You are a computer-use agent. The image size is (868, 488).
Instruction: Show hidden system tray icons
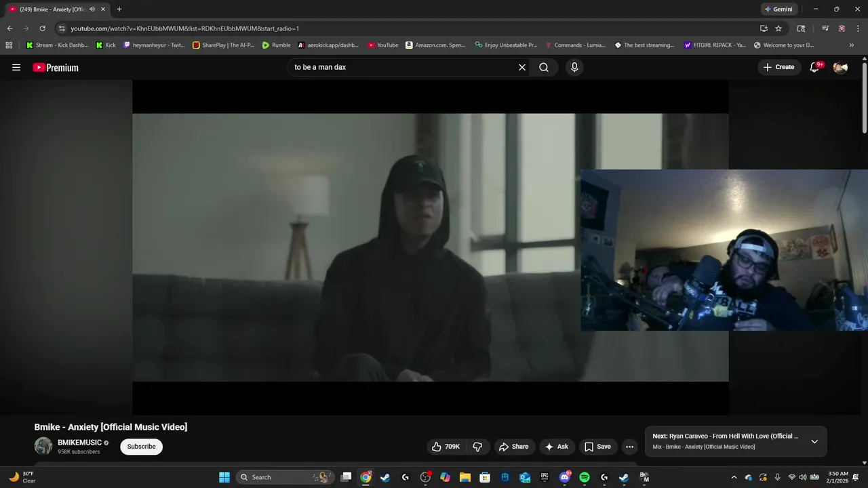point(734,477)
